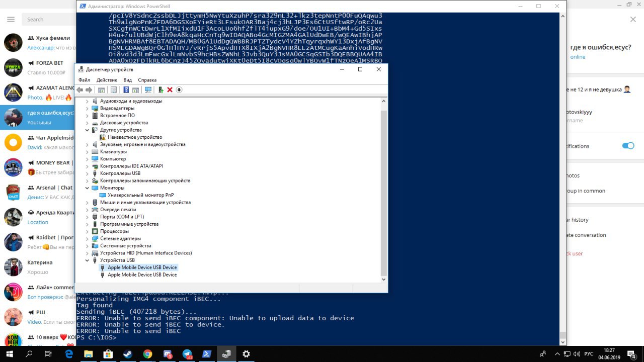Scan for hardware changes using the monitor icon
The width and height of the screenshot is (644, 362).
[x=148, y=90]
